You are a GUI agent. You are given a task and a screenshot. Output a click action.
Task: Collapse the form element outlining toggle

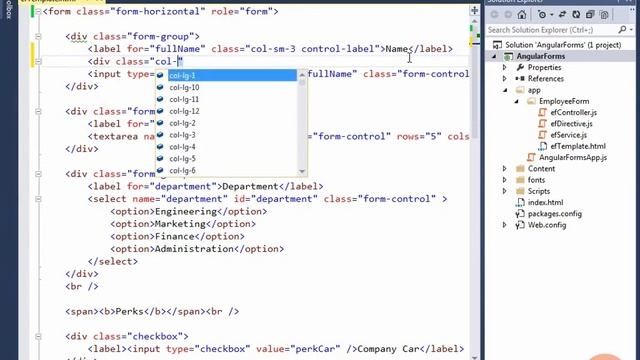pos(38,11)
